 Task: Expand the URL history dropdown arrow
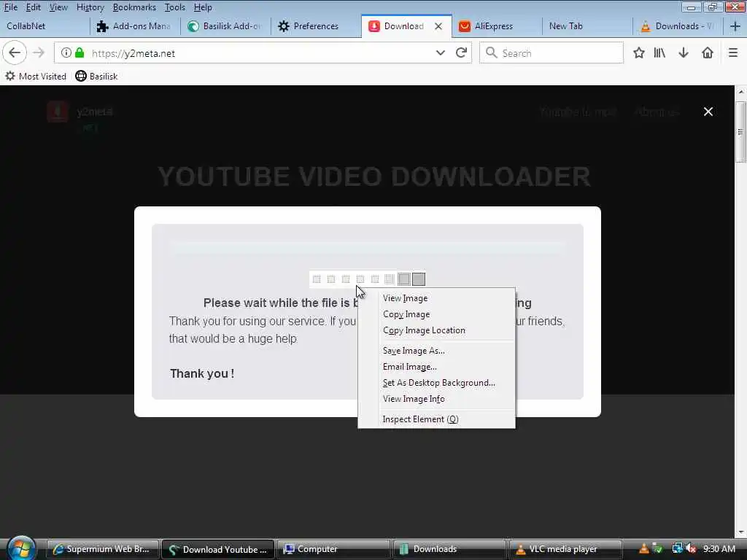440,52
